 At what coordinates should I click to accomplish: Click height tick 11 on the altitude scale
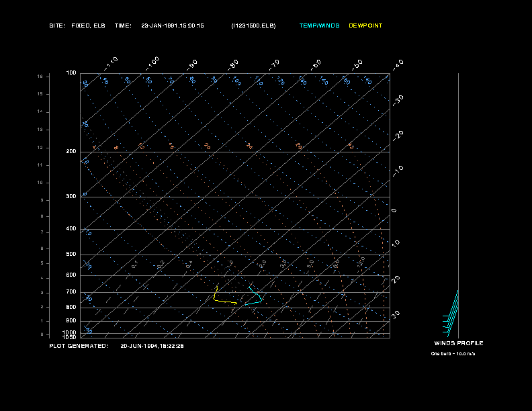(40, 165)
